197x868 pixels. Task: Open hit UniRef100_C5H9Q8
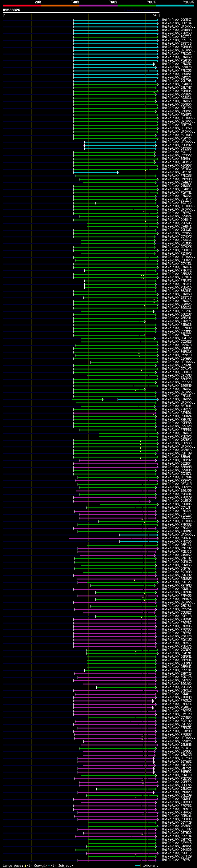click(177, 179)
